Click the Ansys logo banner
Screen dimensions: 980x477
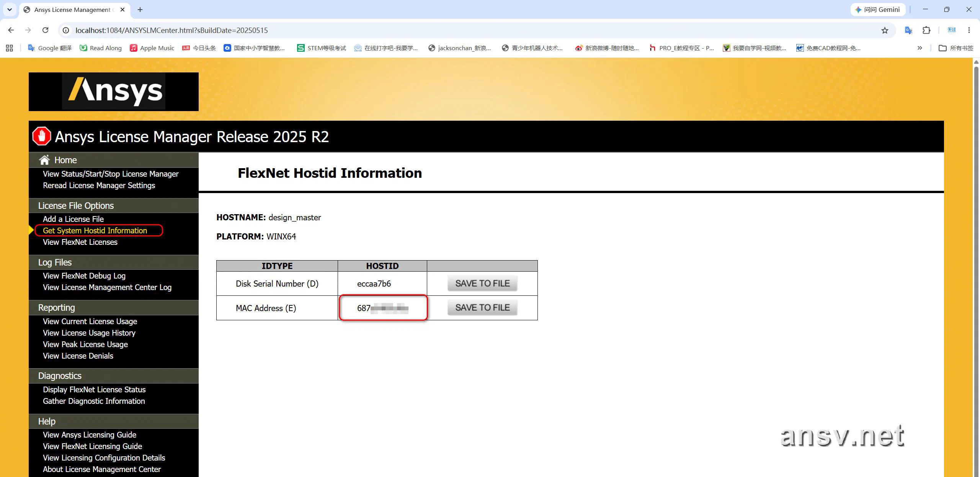click(114, 92)
